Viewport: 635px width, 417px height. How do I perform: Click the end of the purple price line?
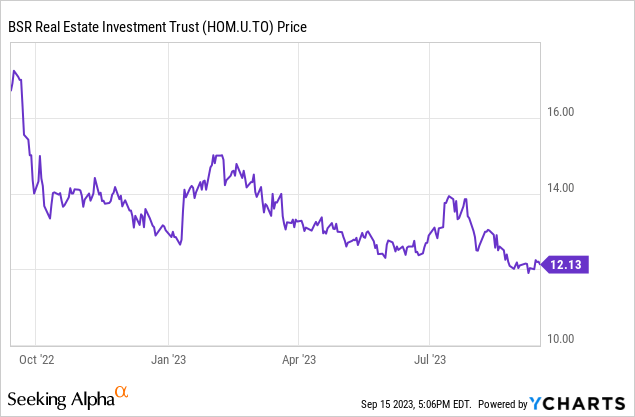click(541, 265)
